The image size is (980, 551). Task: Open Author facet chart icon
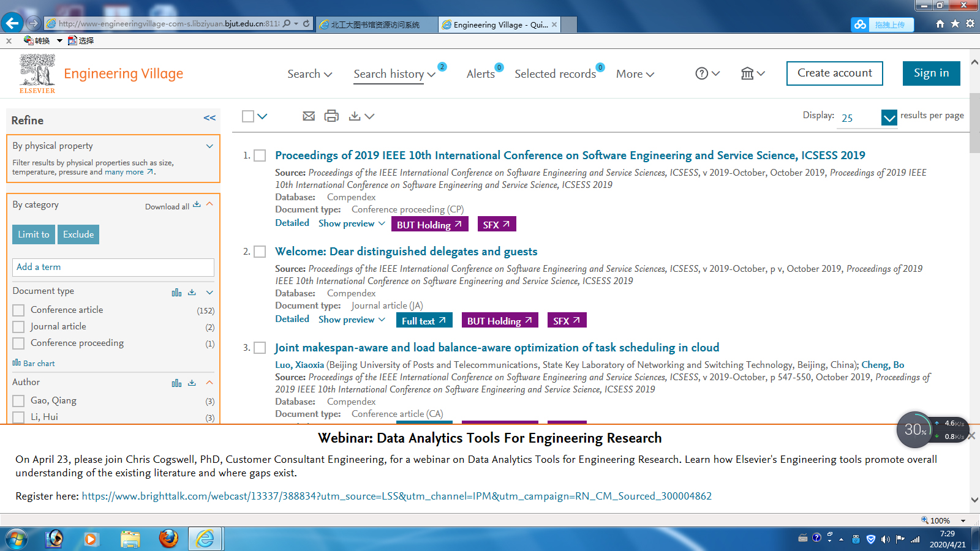(176, 383)
